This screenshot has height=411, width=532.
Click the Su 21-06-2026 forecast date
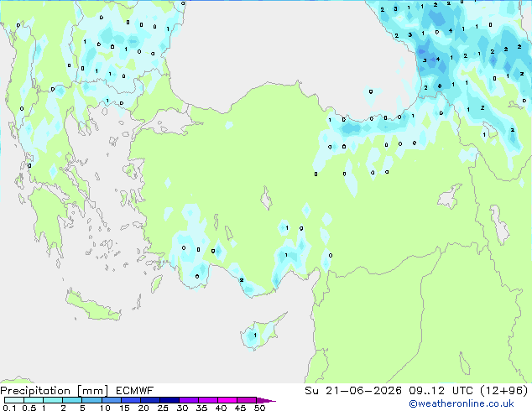[353, 391]
